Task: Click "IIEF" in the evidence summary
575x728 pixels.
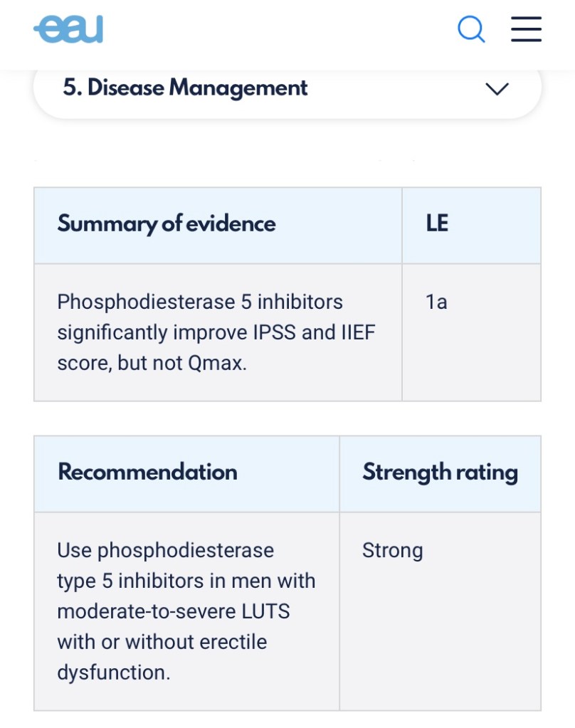Action: click(358, 332)
